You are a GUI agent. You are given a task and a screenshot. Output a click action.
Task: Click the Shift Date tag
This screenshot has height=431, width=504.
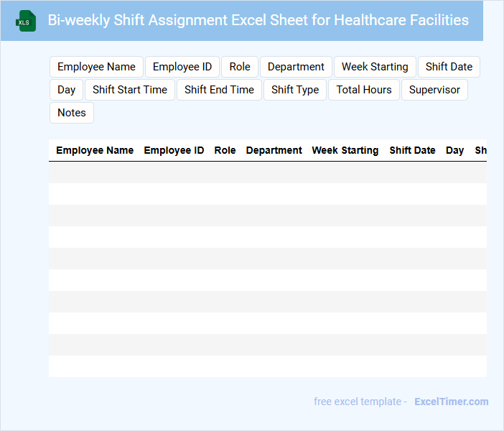[x=449, y=67]
